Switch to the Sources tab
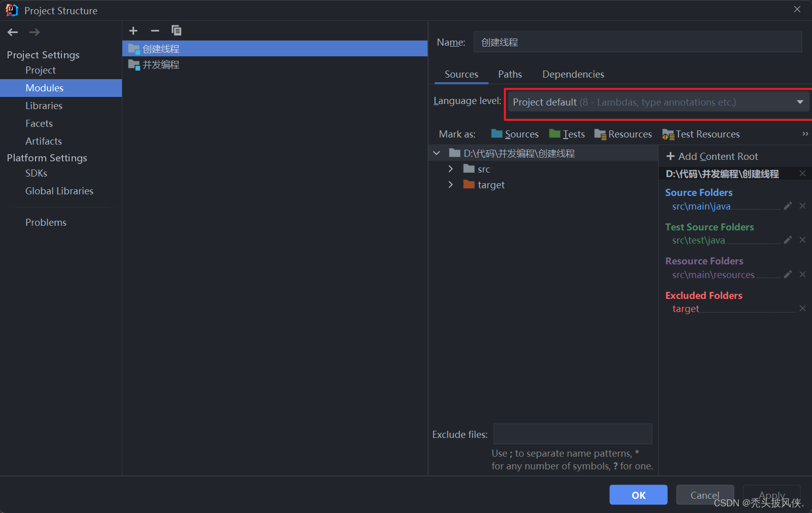 coord(462,74)
